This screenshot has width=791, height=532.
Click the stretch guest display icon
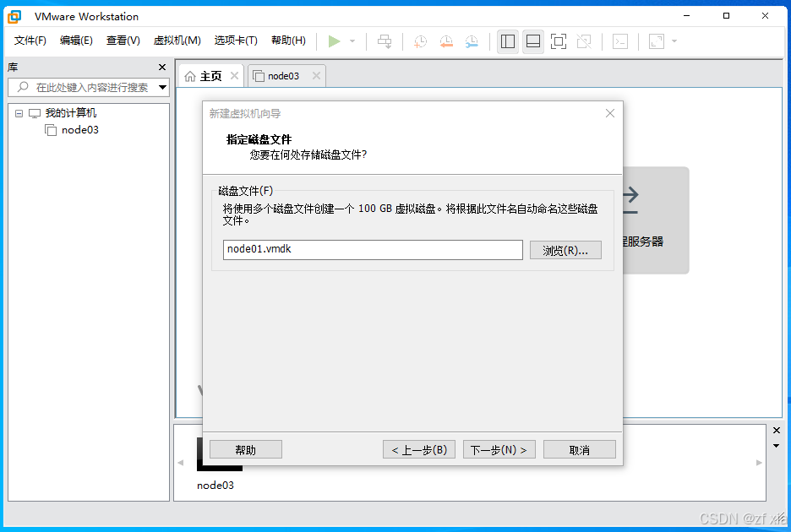tap(657, 41)
